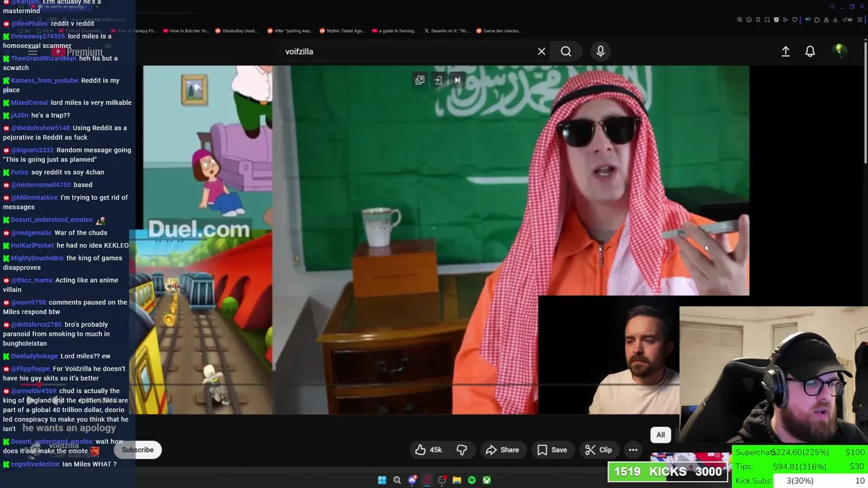The image size is (868, 488).
Task: Switch to the 'How to Butcher Yo...' tab
Action: [x=188, y=30]
